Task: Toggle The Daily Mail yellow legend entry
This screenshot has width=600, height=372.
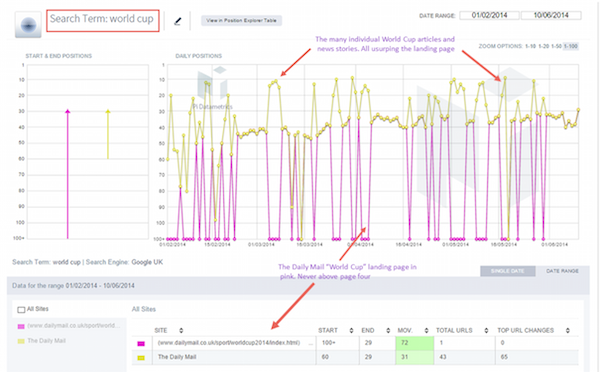Action: [42, 341]
